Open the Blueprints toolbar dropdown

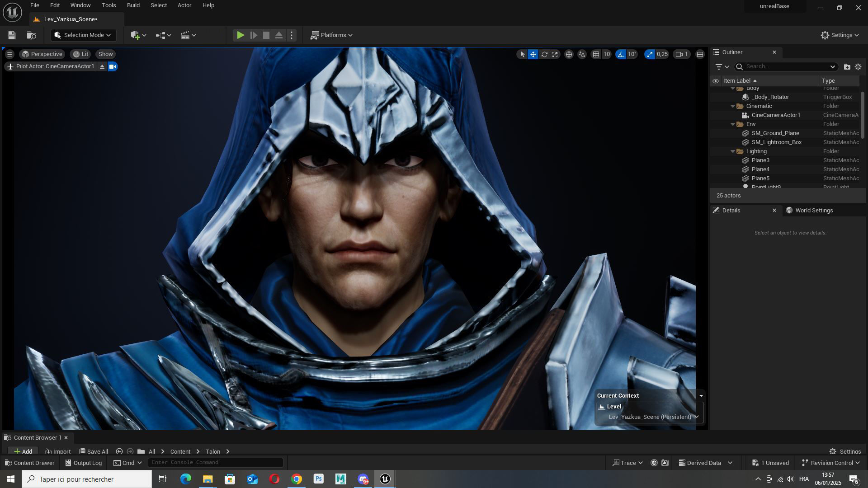click(x=163, y=35)
